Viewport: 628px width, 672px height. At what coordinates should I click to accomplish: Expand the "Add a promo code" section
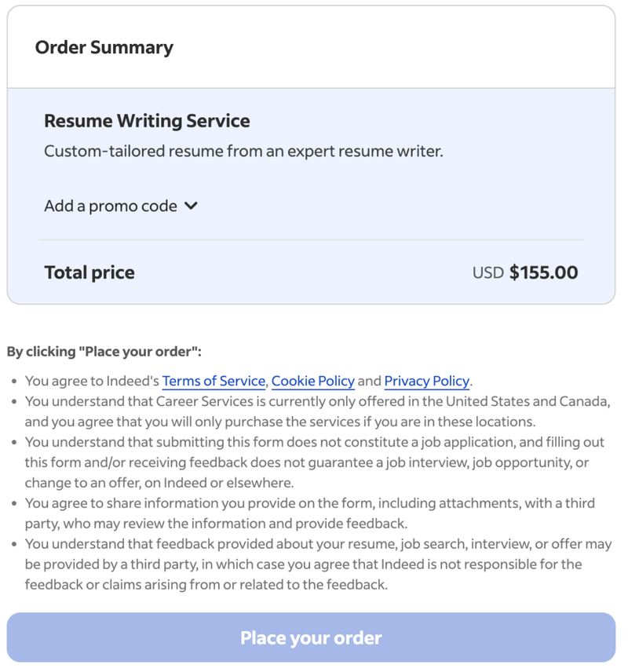click(110, 206)
